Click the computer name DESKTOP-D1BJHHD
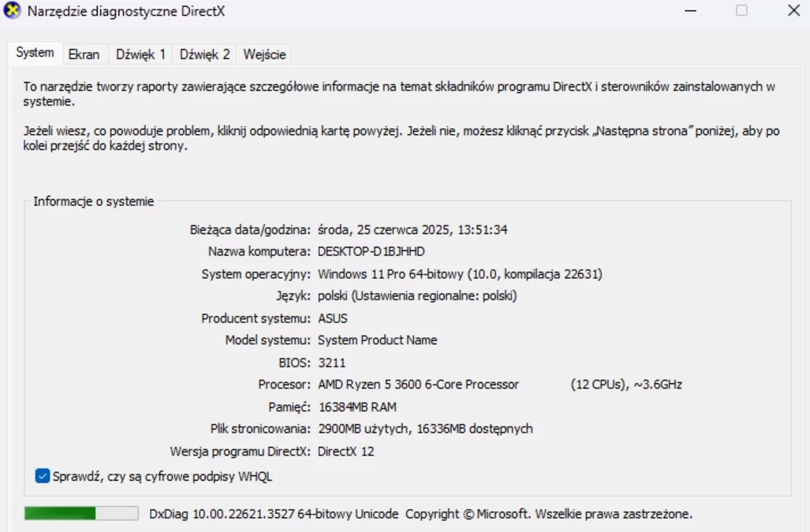This screenshot has width=810, height=532. tap(371, 251)
